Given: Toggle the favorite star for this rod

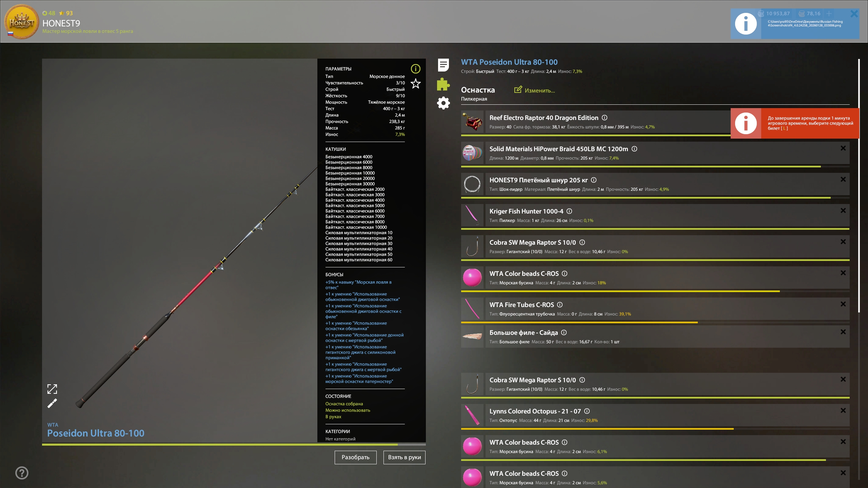Looking at the screenshot, I should click(415, 84).
